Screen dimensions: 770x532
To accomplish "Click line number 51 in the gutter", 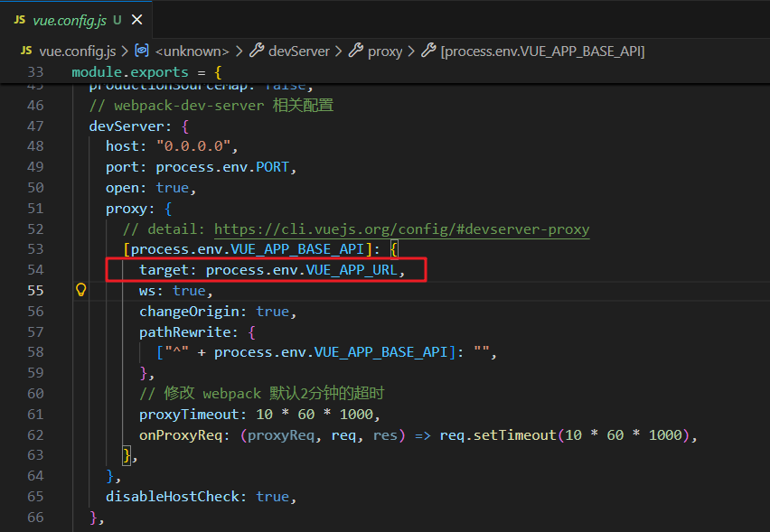I will [x=35, y=209].
